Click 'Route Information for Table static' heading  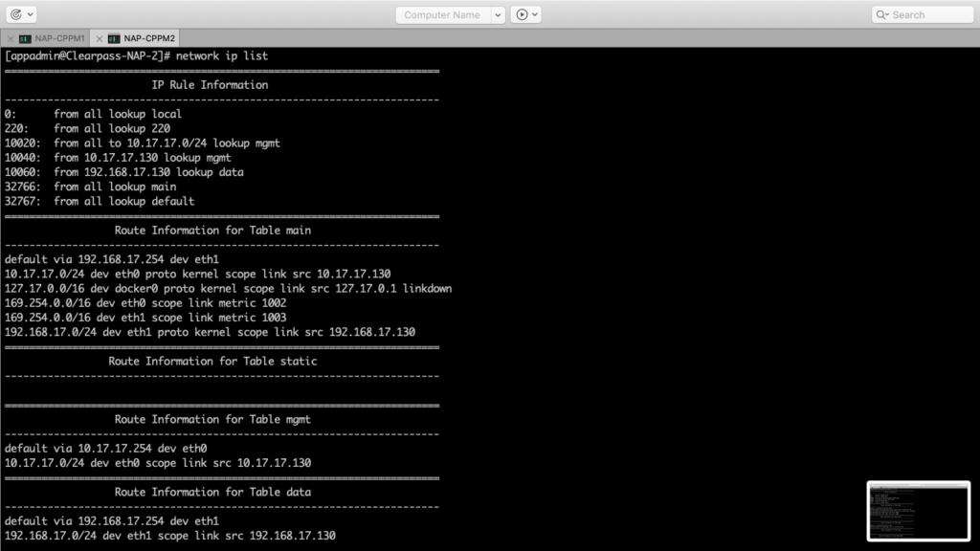coord(212,361)
